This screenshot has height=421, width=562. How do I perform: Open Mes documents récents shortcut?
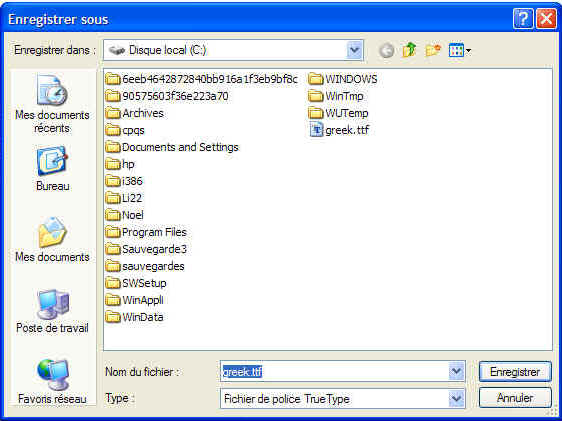tap(52, 104)
